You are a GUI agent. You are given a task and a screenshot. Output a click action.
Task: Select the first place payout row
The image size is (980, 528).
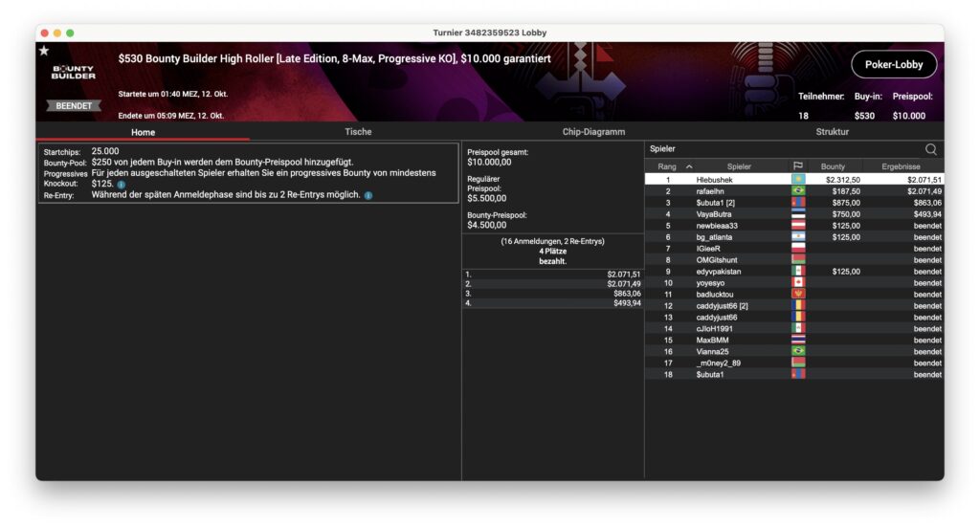552,274
